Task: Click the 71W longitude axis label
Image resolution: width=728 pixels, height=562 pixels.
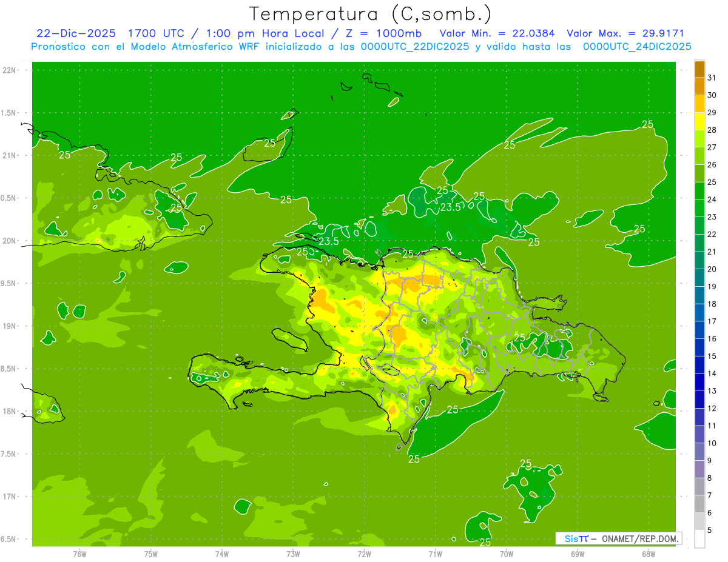Action: click(435, 554)
